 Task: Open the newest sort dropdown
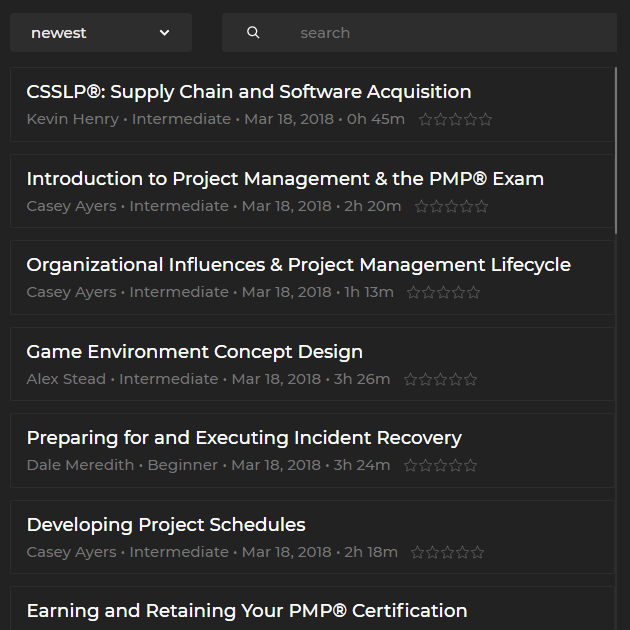[x=100, y=33]
